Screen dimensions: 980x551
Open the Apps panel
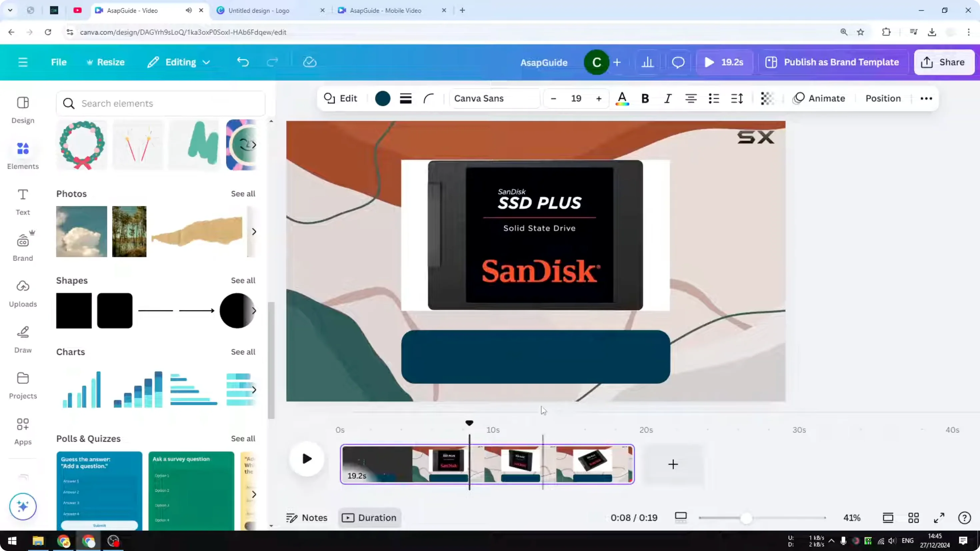pyautogui.click(x=22, y=431)
